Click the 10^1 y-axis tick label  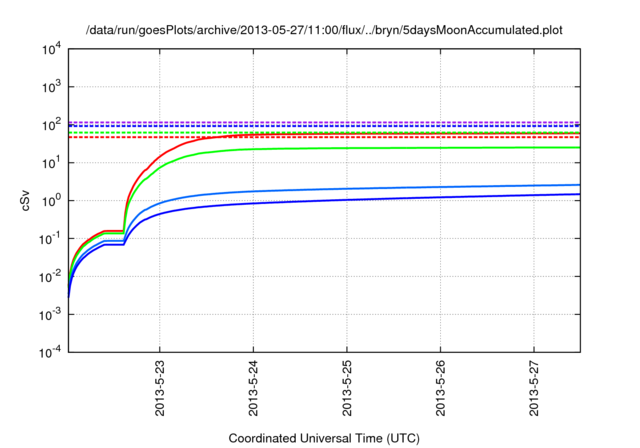[x=51, y=162]
